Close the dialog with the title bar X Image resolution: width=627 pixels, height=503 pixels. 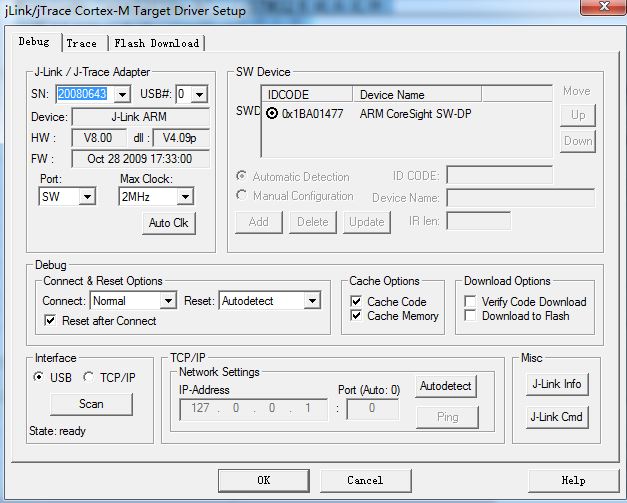[x=598, y=11]
